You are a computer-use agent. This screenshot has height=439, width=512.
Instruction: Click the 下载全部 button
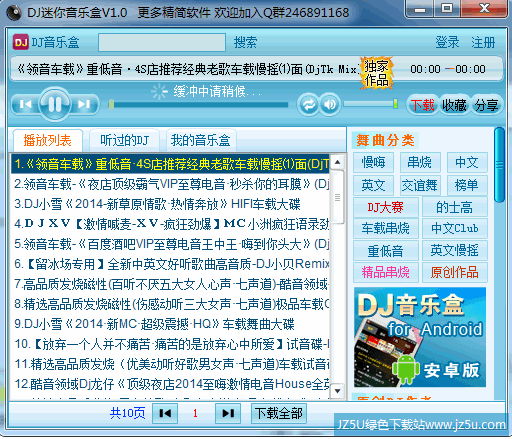(x=279, y=413)
